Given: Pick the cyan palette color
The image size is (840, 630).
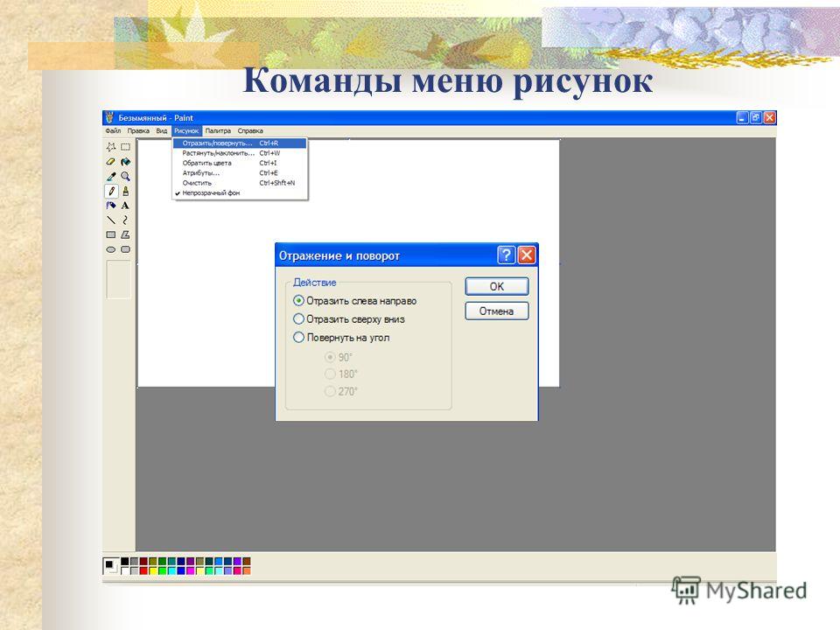Looking at the screenshot, I should coord(171,570).
